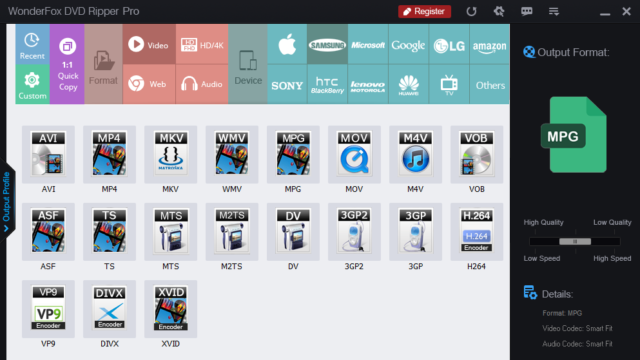Select the MOV QuickTime format

point(354,154)
